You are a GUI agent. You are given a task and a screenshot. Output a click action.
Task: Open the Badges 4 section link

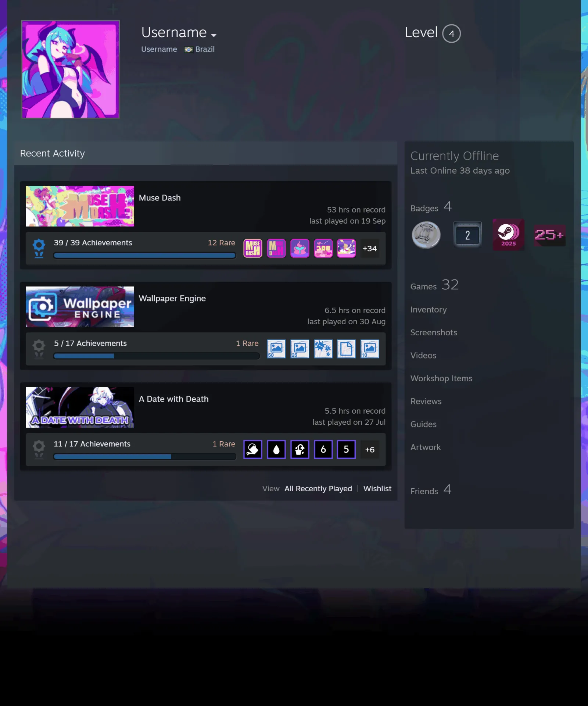431,207
